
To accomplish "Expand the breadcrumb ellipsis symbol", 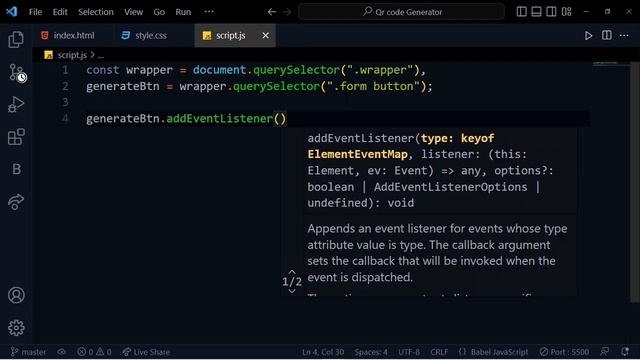I will [x=101, y=55].
